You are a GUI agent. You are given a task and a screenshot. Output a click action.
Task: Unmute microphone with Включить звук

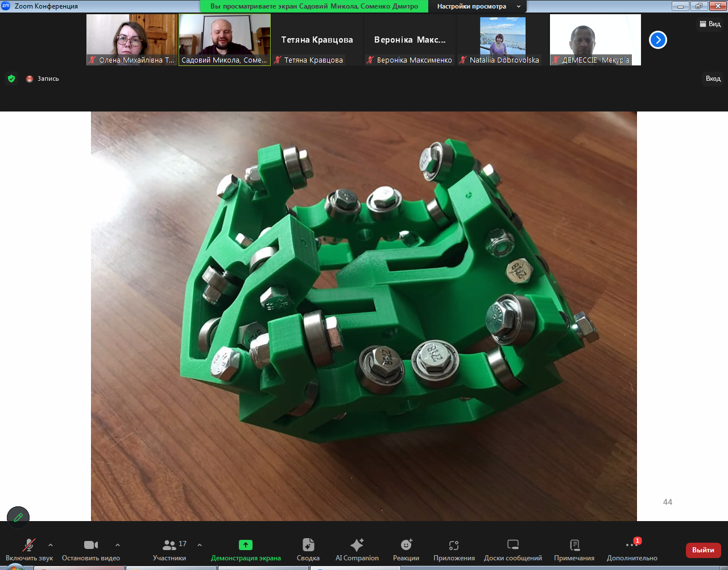coord(28,550)
